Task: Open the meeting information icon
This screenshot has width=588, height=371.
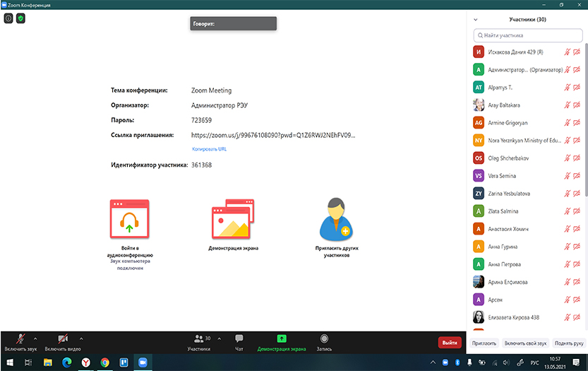Action: 8,18
